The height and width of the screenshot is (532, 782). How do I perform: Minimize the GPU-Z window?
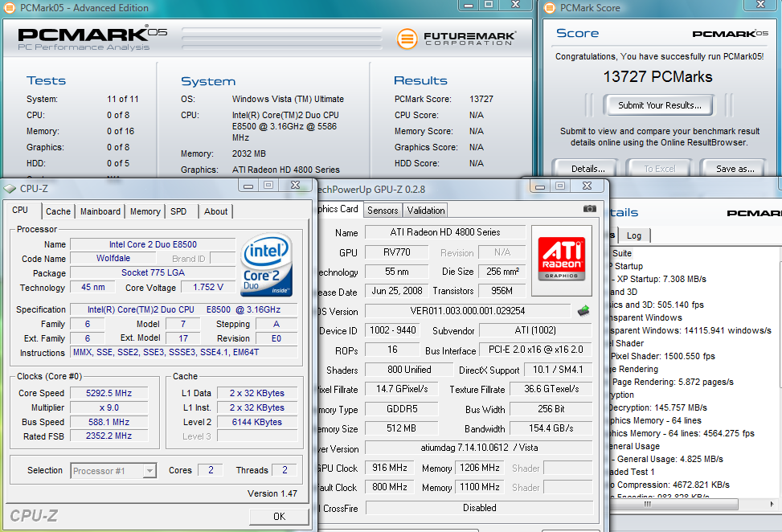click(540, 186)
